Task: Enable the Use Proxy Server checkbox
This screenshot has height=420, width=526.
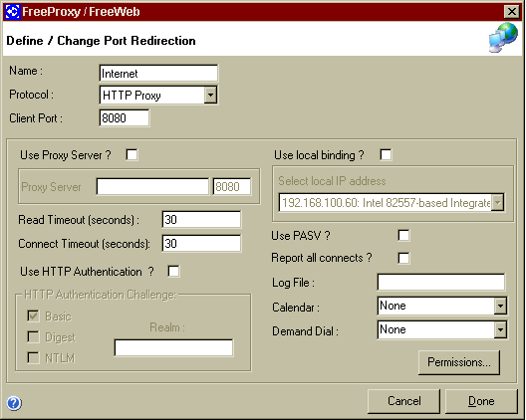Action: 131,155
